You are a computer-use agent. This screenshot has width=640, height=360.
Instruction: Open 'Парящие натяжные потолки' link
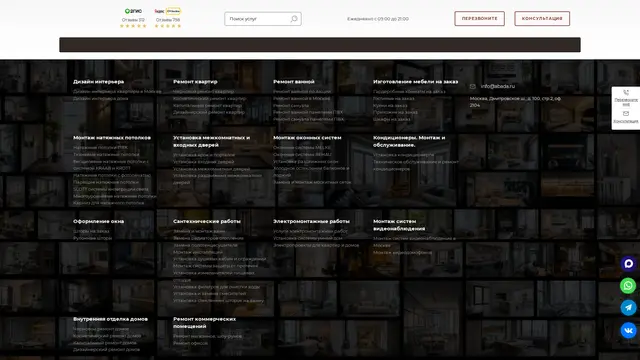click(106, 182)
